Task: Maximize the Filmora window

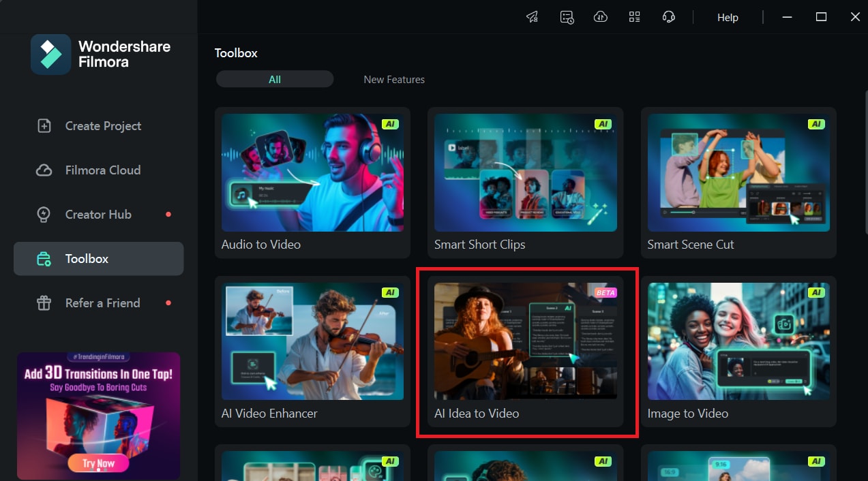Action: coord(822,17)
